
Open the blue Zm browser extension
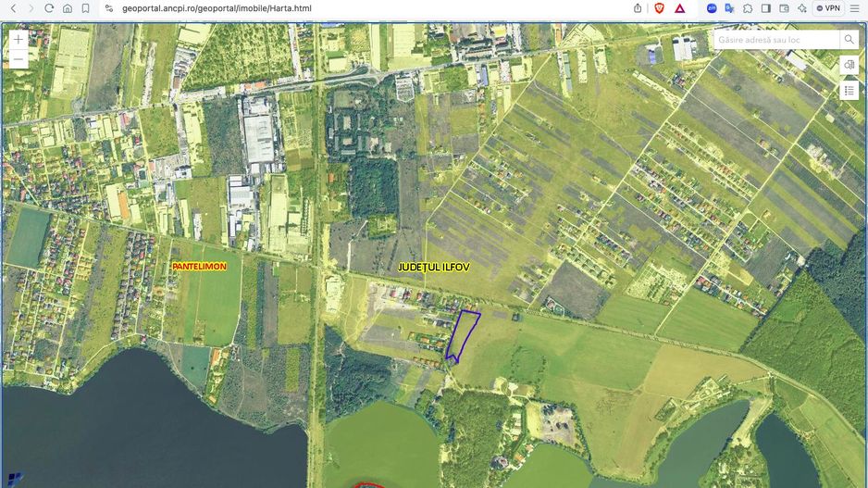(712, 8)
